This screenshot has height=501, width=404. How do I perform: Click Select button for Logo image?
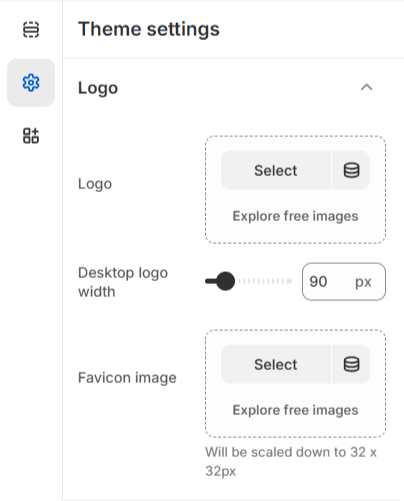tap(276, 170)
